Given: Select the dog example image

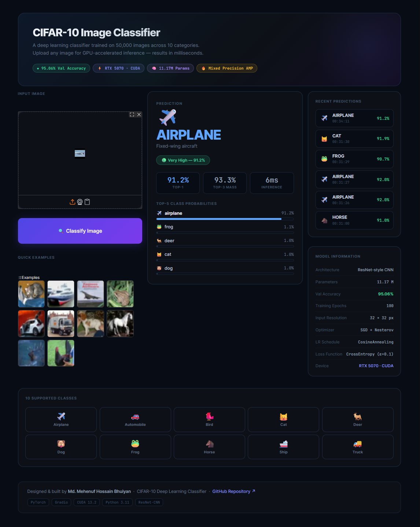Looking at the screenshot, I should click(x=91, y=324).
